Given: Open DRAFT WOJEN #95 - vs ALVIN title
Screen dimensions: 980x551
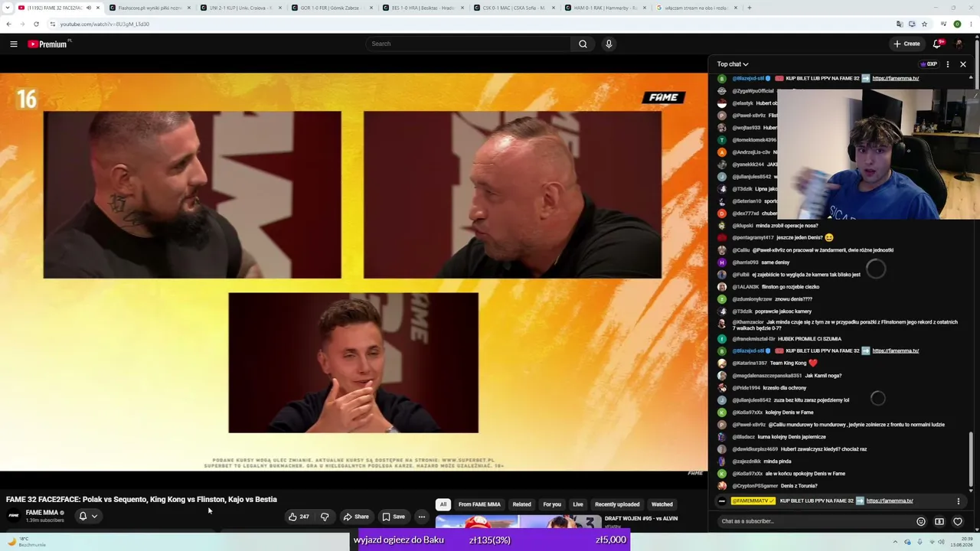Looking at the screenshot, I should [x=641, y=519].
